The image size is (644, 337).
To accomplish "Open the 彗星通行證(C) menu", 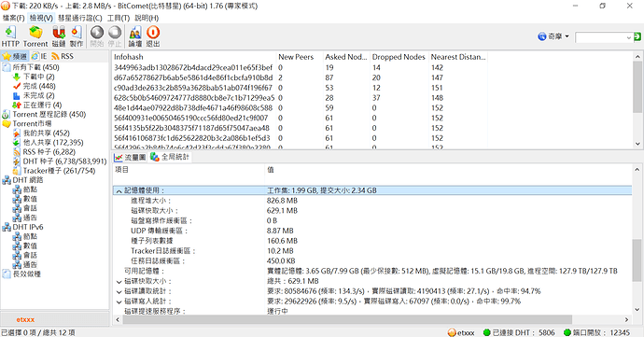I will coord(79,18).
